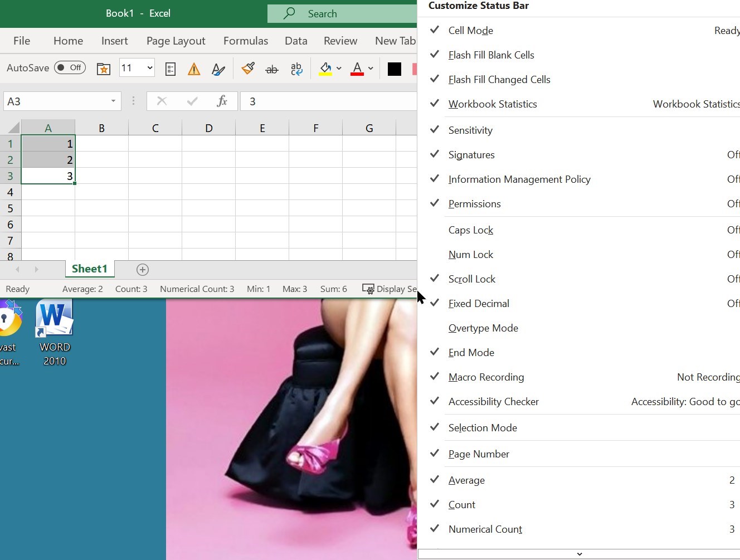740x560 pixels.
Task: Click the orange warning triangle icon
Action: coord(194,69)
